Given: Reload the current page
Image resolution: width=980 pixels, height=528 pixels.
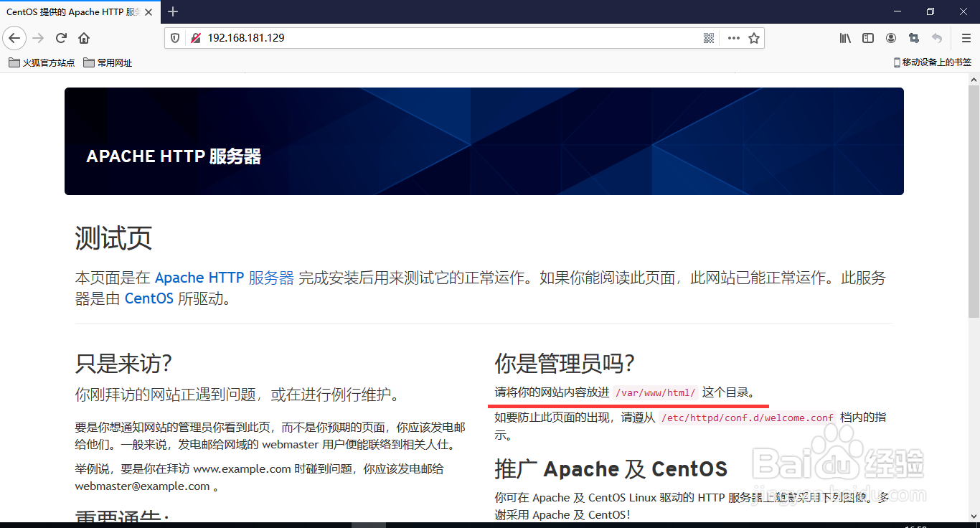Looking at the screenshot, I should 61,38.
